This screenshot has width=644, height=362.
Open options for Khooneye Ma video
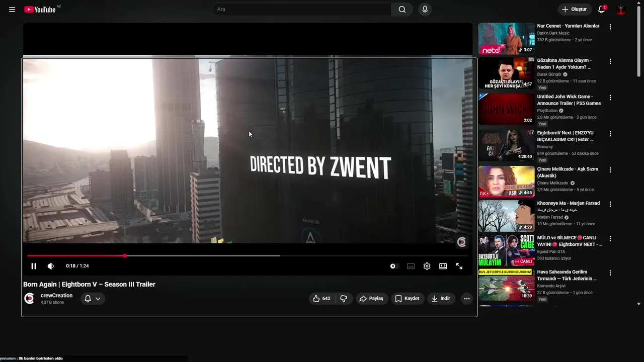coord(610,204)
